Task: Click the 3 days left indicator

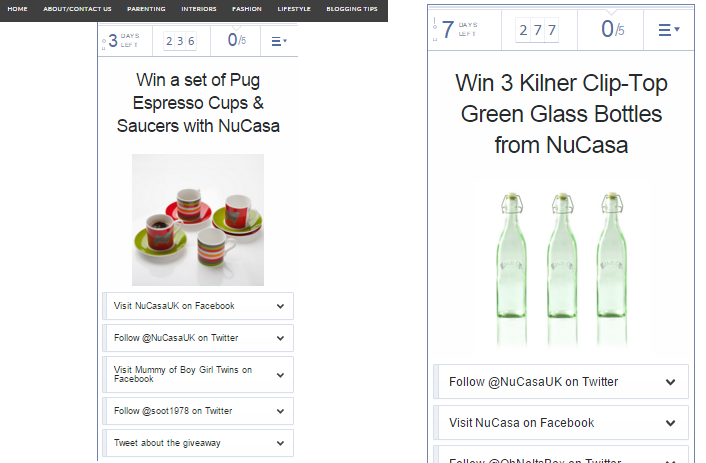Action: pos(124,41)
